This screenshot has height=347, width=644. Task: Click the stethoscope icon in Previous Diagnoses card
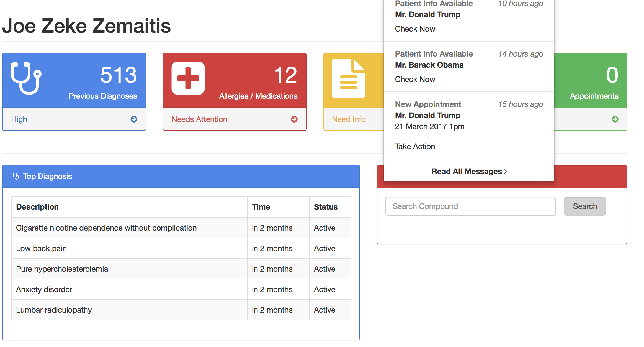pos(26,78)
